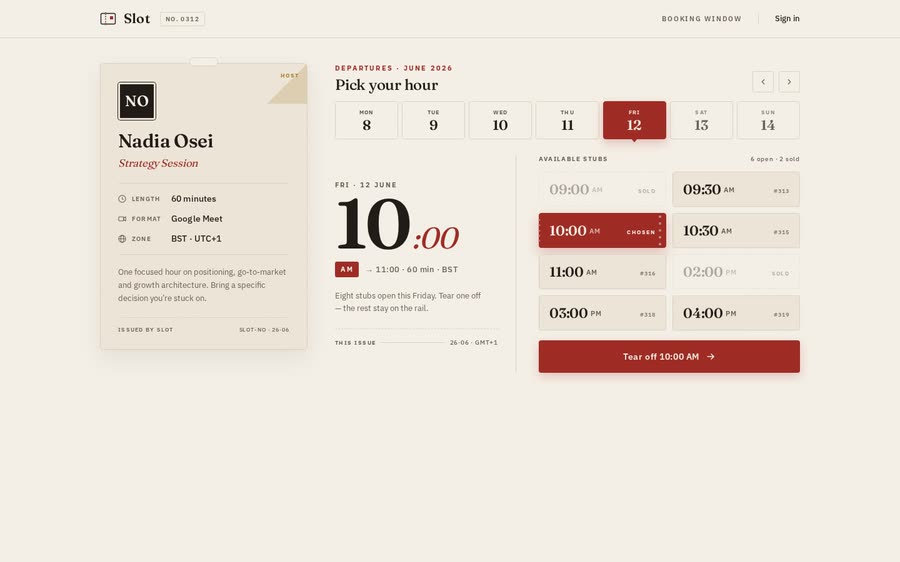
Task: Switch to the Monday 8 date tab
Action: point(366,121)
